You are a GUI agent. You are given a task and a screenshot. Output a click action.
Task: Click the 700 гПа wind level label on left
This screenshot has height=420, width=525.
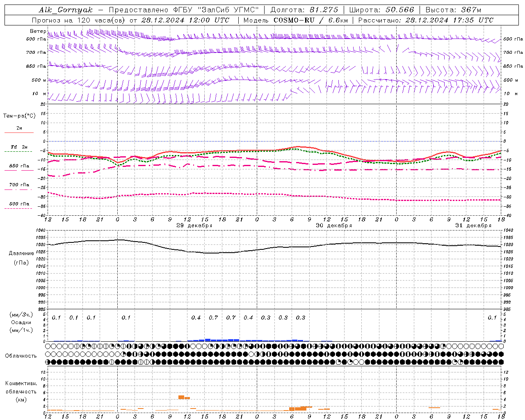(36, 52)
